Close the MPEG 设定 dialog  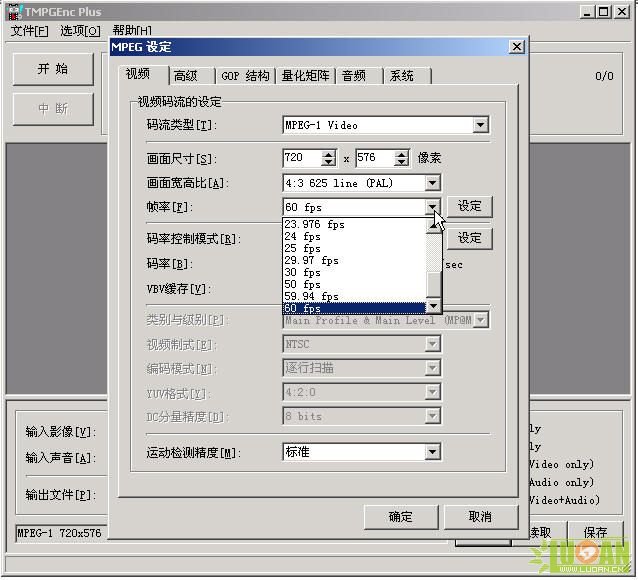pyautogui.click(x=516, y=47)
